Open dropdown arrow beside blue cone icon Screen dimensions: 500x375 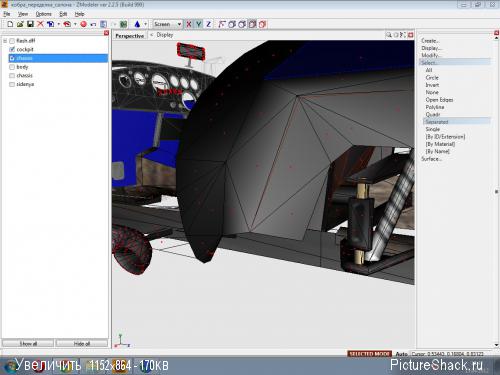point(145,24)
